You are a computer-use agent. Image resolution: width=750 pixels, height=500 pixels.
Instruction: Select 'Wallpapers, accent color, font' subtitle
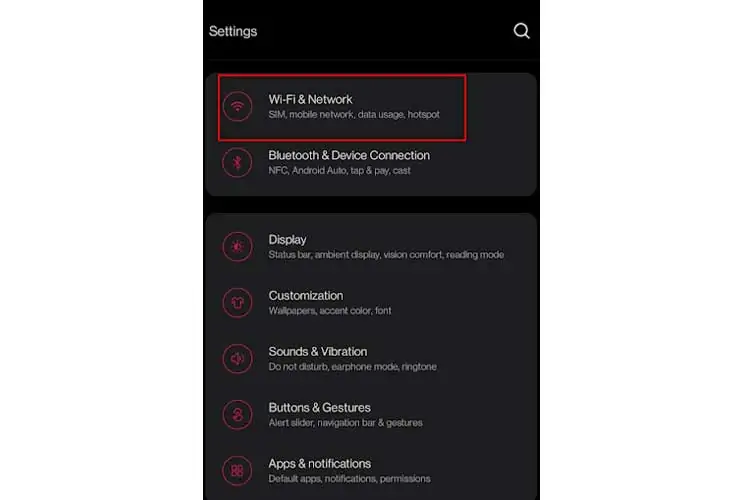pos(330,311)
